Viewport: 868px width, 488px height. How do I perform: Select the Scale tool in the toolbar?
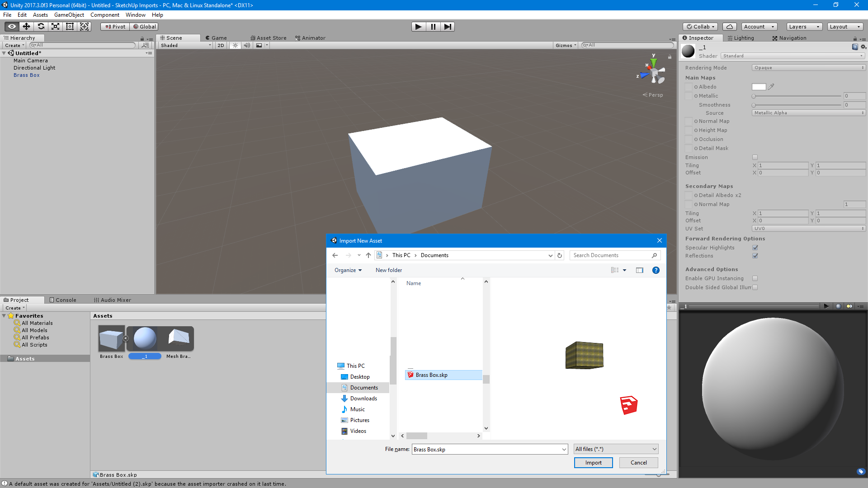[x=55, y=27]
